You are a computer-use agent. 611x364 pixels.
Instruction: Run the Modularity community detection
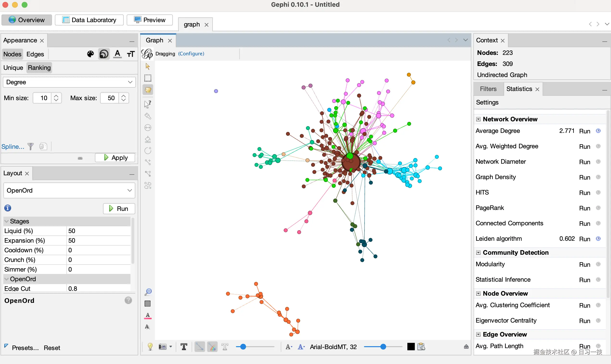coord(585,264)
